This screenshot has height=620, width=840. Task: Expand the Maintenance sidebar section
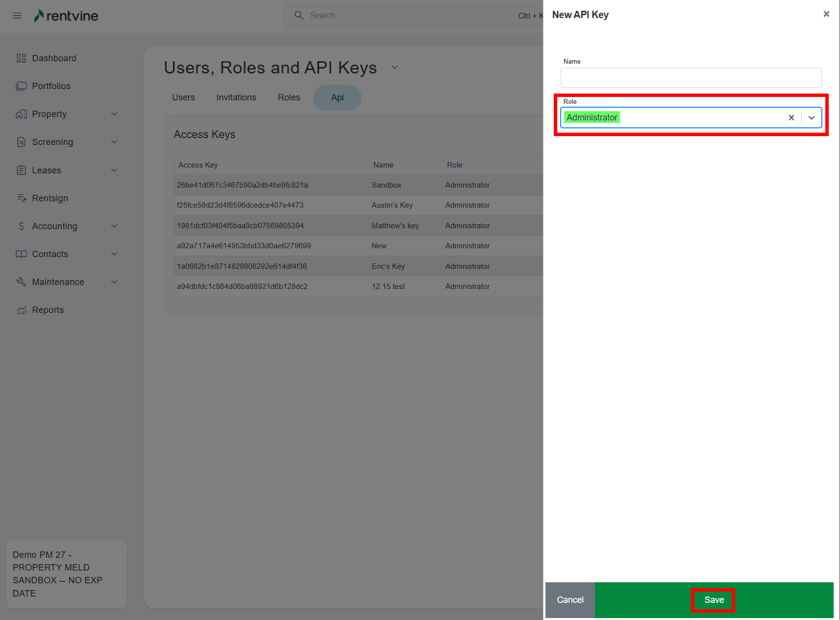(114, 282)
